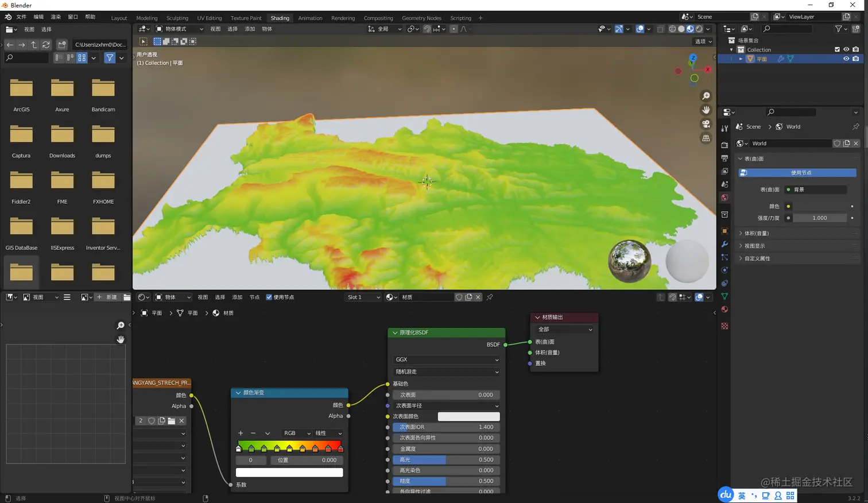Screen dimensions: 868x503
Task: Click the zoom view gizmo in viewport
Action: point(706,96)
